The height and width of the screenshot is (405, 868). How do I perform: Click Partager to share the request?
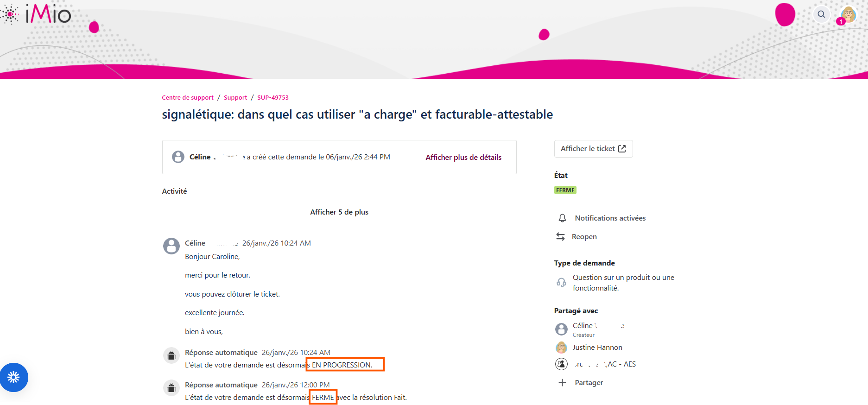[x=589, y=383]
